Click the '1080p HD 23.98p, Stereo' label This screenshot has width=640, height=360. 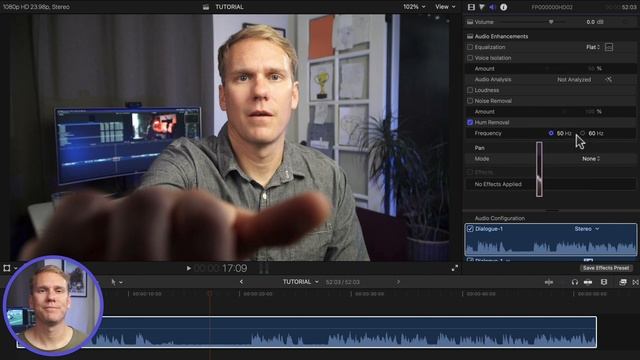click(36, 7)
